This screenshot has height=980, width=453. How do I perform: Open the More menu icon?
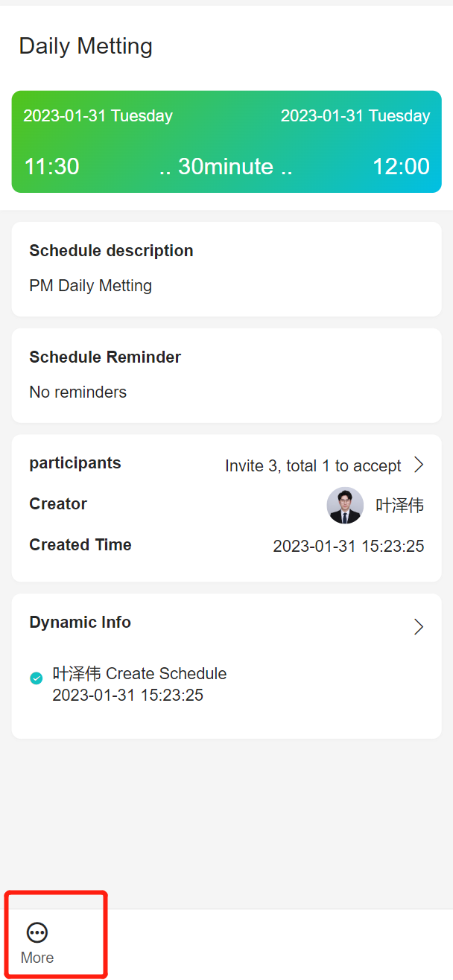[x=37, y=932]
